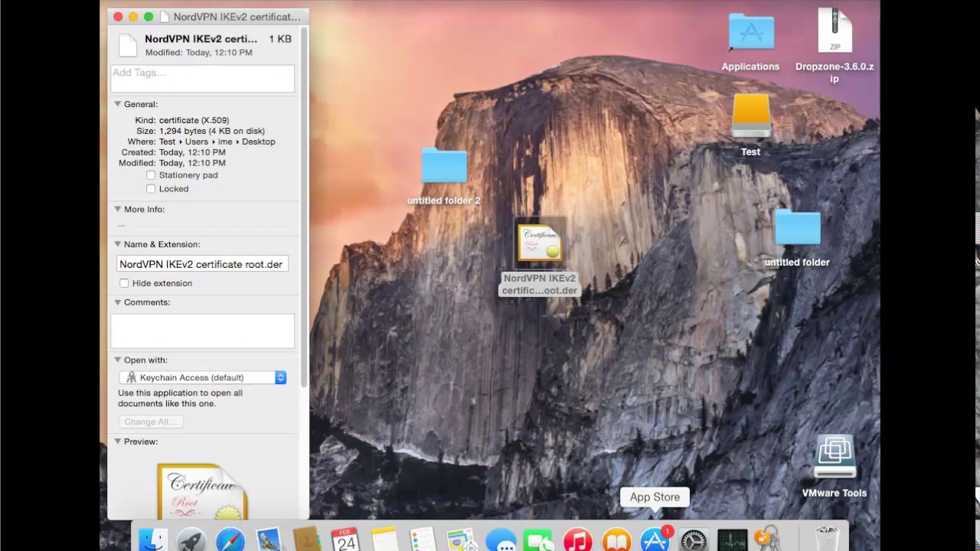The width and height of the screenshot is (980, 551).
Task: Click the 'certificate (X.509)' kind value
Action: [194, 120]
